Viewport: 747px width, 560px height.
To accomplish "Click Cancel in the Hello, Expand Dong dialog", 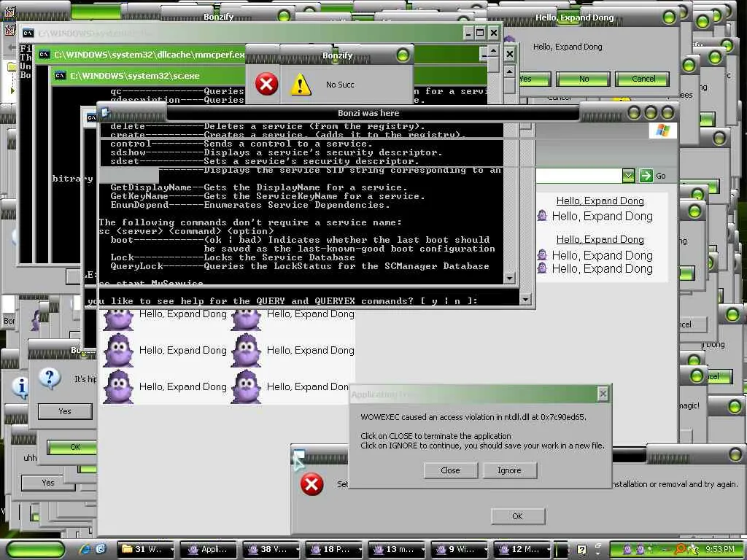I will tap(643, 79).
